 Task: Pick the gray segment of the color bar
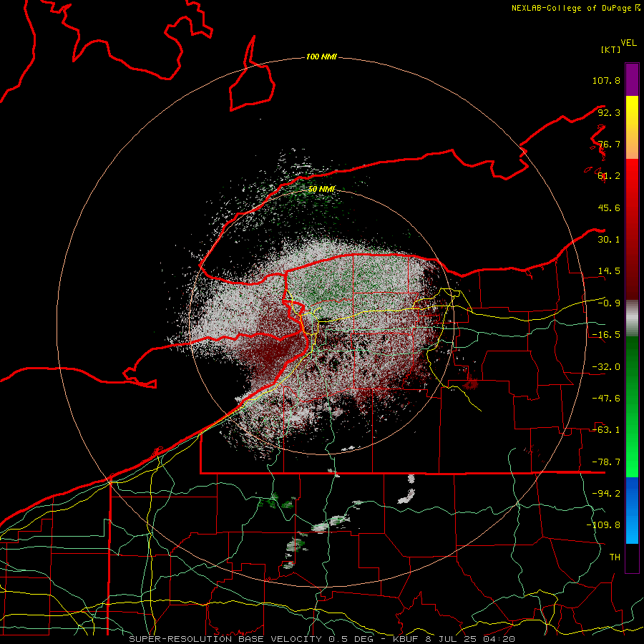(x=632, y=318)
